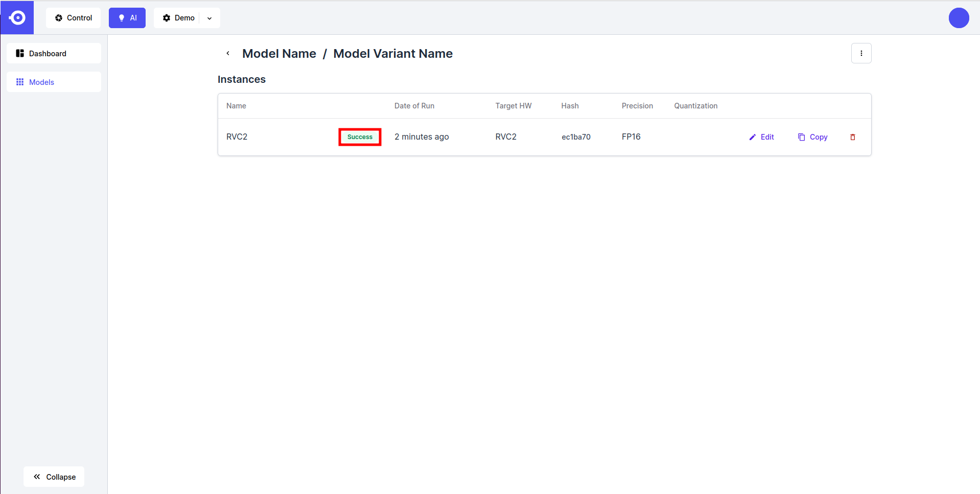The width and height of the screenshot is (980, 494).
Task: Click the ec1ba70 hash value
Action: point(576,137)
